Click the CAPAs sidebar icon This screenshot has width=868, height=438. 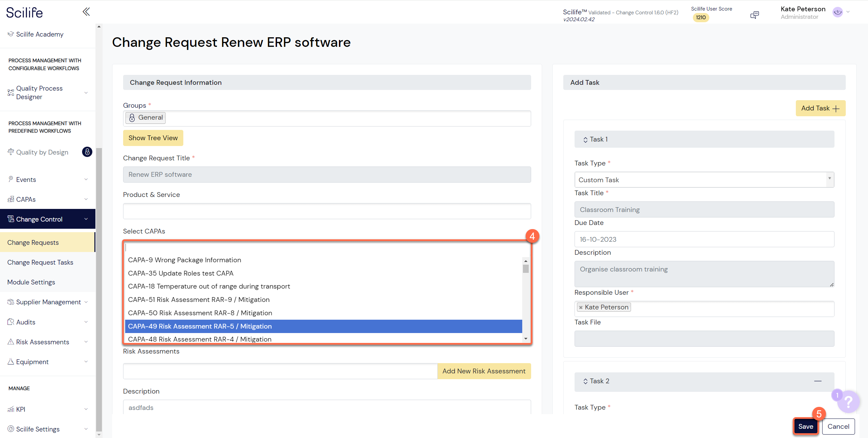pyautogui.click(x=11, y=199)
